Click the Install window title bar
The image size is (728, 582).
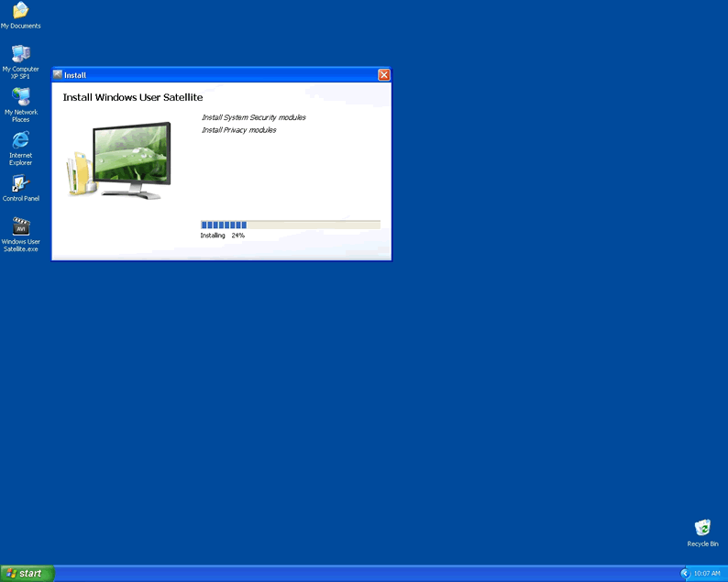tap(220, 75)
